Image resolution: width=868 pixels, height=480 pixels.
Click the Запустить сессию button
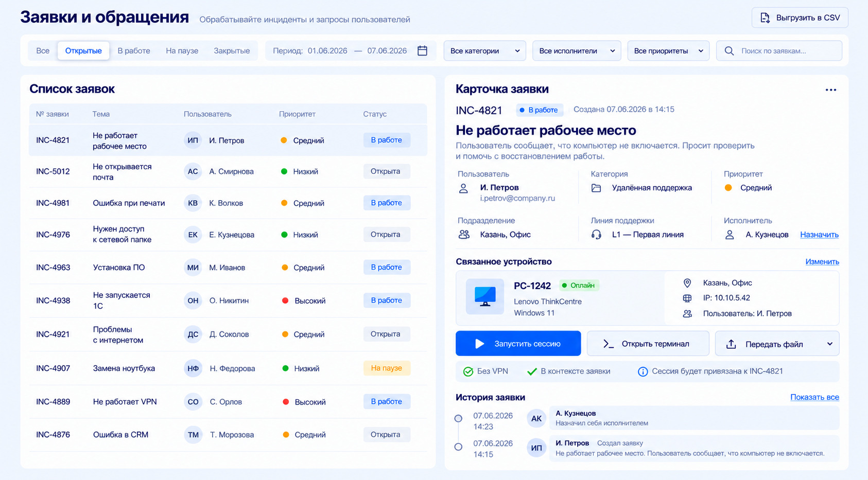coord(518,344)
